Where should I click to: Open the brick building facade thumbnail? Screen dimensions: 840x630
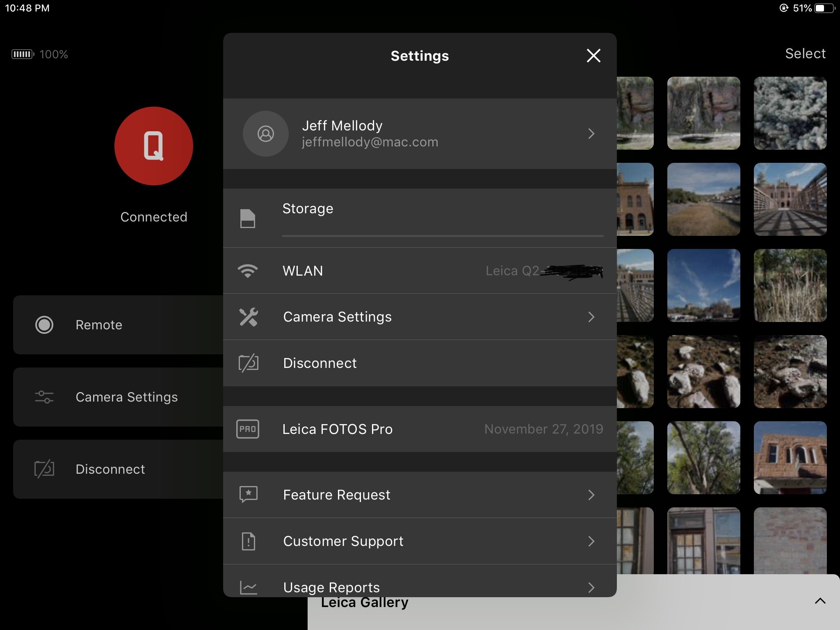point(790,458)
